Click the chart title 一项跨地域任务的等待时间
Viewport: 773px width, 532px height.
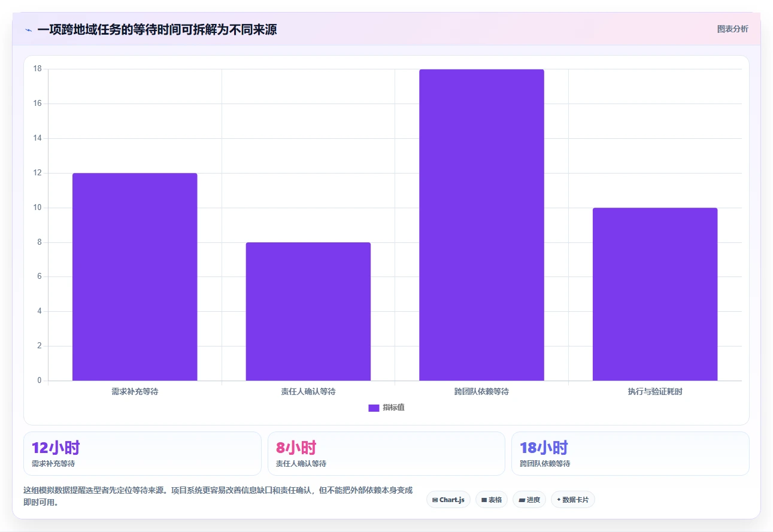tap(157, 29)
